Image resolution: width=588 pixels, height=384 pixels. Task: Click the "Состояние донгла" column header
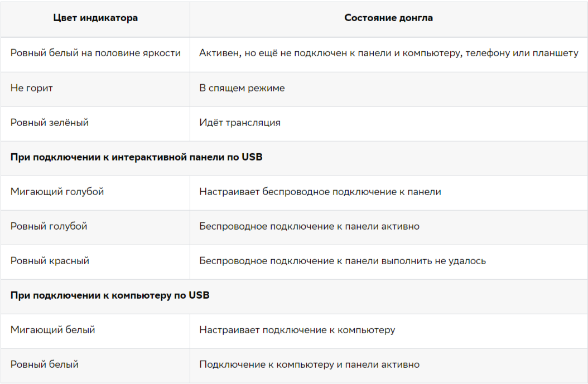click(x=388, y=18)
